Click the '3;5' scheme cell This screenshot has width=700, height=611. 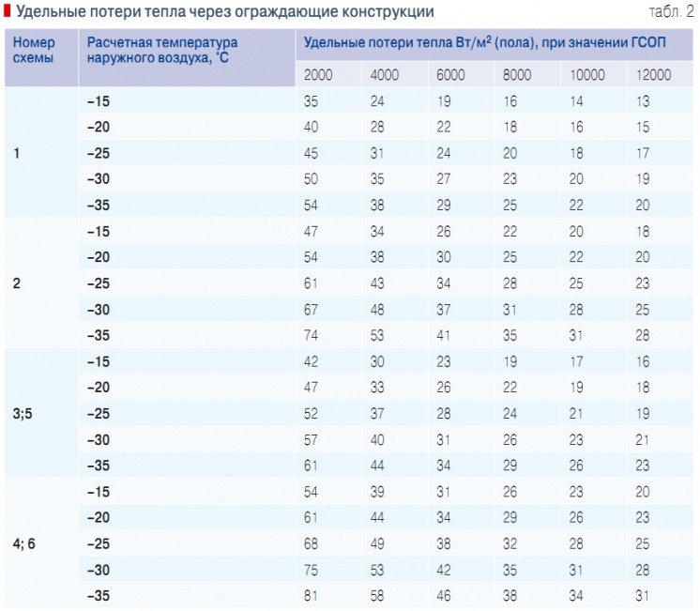(x=23, y=413)
